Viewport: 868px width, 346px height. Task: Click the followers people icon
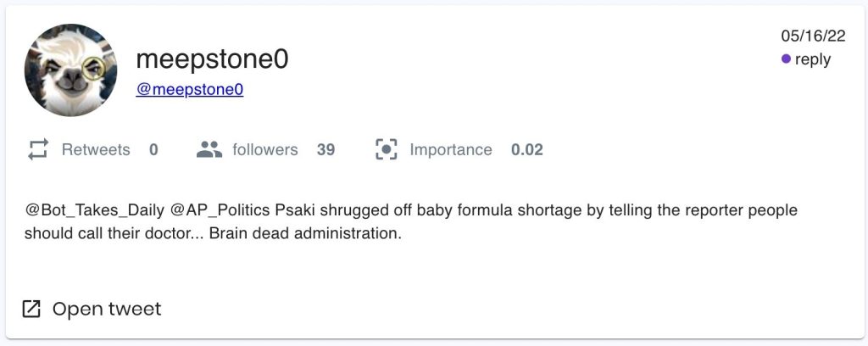click(209, 150)
